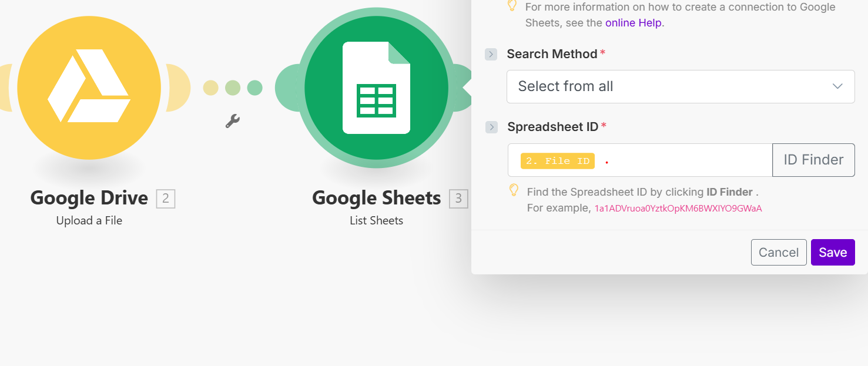Save the module settings
Image resolution: width=868 pixels, height=366 pixels.
(x=833, y=253)
